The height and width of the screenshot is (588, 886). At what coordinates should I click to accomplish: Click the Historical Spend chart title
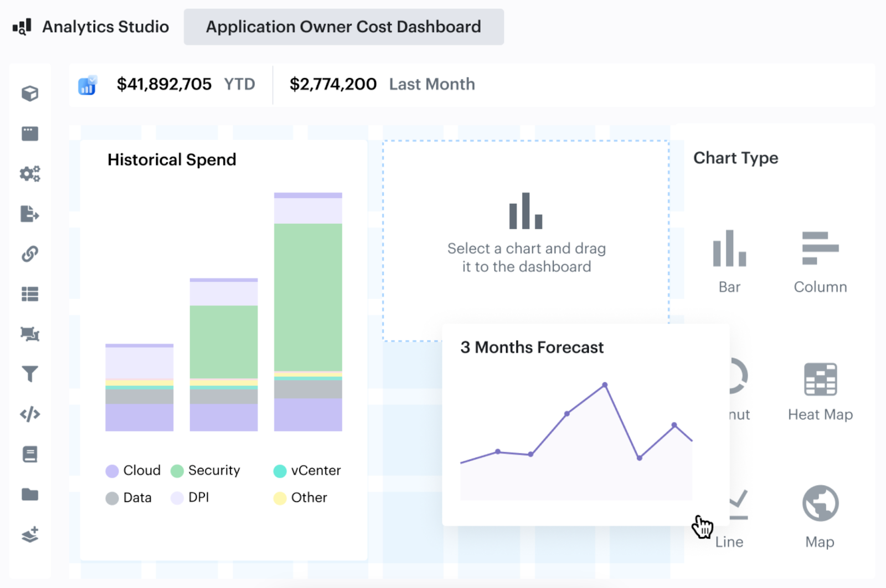pos(172,159)
